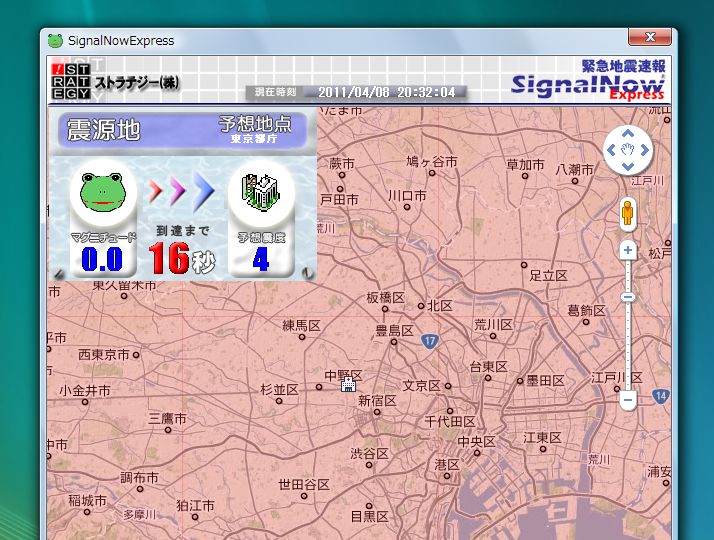Pan the map left with the arrow
Viewport: 714px width, 540px height.
pyautogui.click(x=612, y=150)
